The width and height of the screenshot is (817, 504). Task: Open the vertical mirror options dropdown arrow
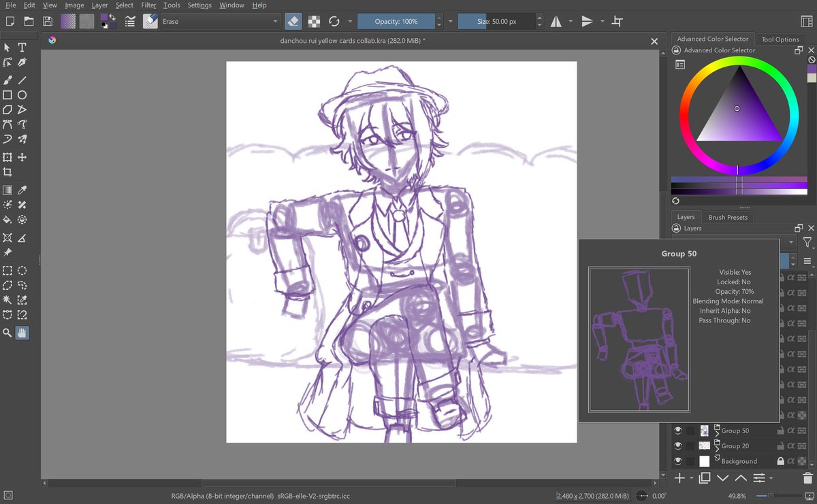[x=603, y=22]
